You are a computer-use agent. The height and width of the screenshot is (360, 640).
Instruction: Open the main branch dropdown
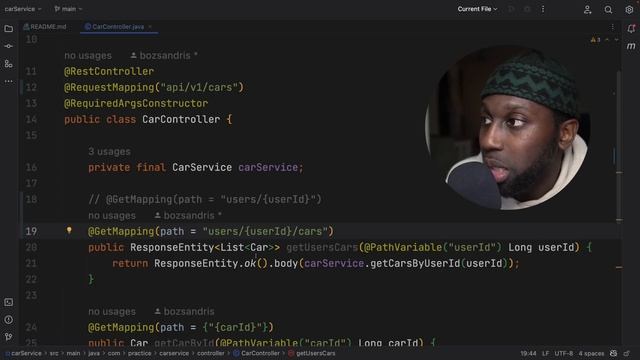coord(68,9)
